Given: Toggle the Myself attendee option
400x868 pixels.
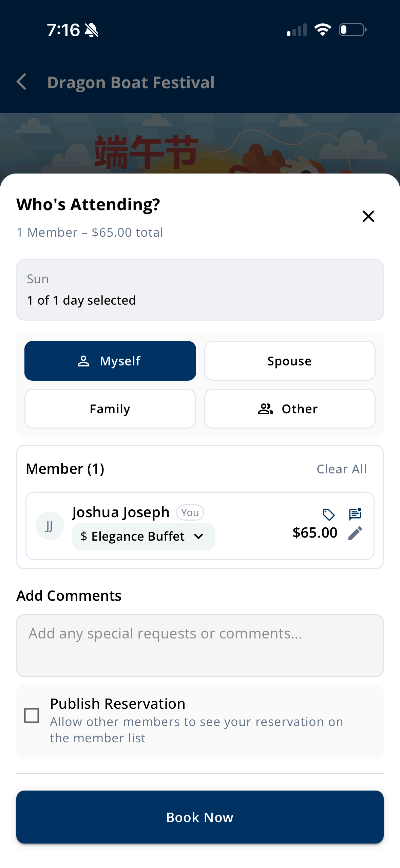Looking at the screenshot, I should 110,361.
